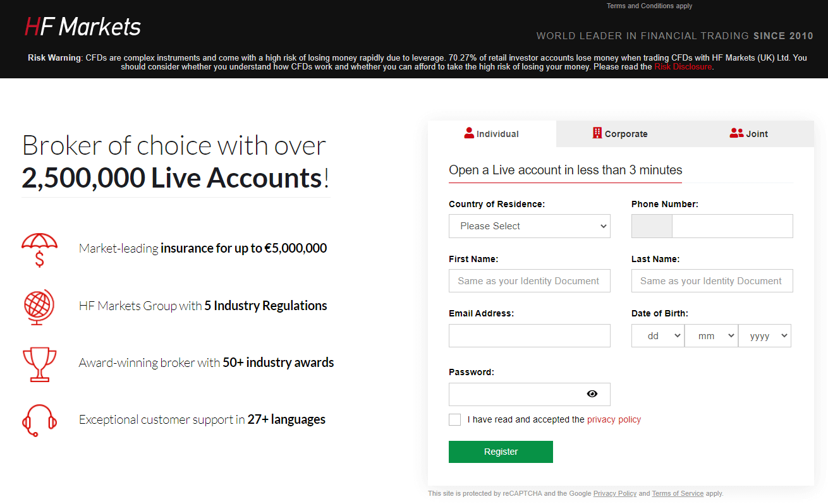Screen dimensions: 828x504
Task: Click '5 Industry Regulations' text
Action: [265, 306]
